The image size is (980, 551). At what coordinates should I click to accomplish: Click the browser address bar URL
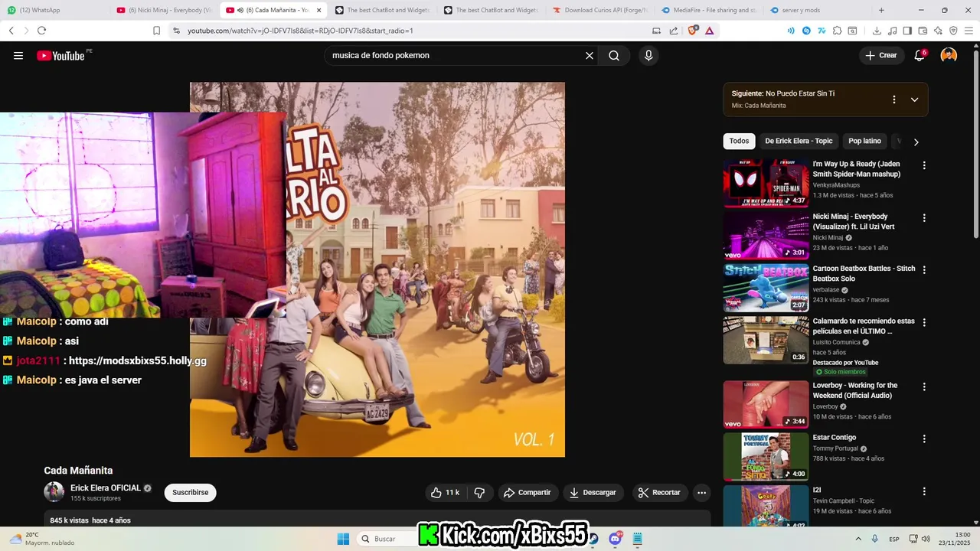pos(300,31)
